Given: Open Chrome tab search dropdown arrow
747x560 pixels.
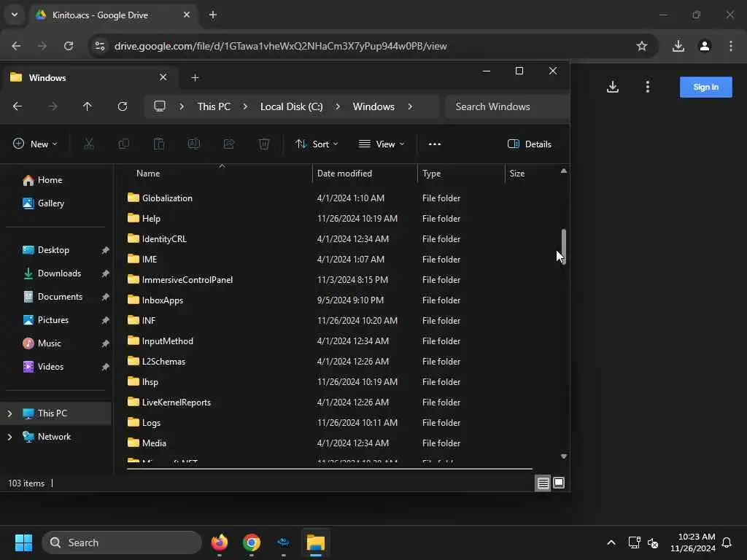Looking at the screenshot, I should point(15,15).
